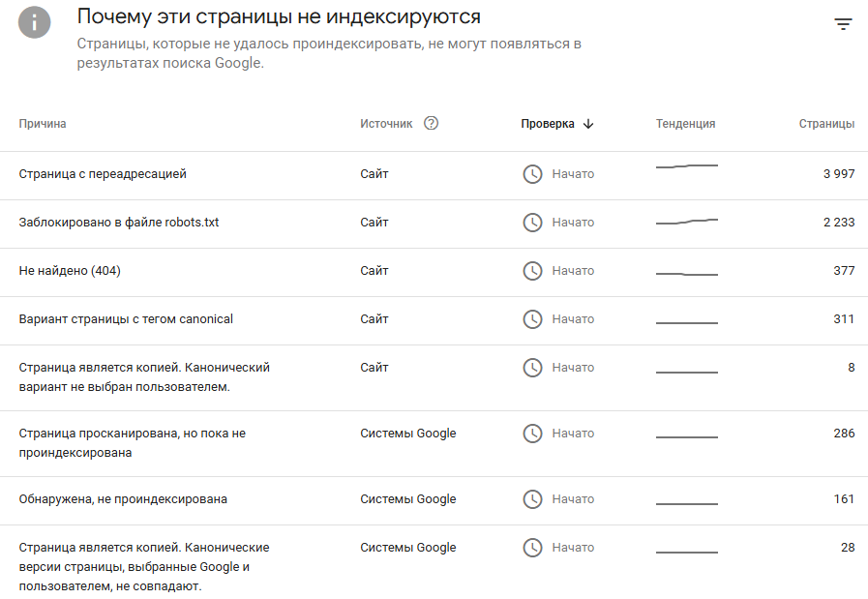
Task: Sort by the Проверка column arrow
Action: pos(588,124)
